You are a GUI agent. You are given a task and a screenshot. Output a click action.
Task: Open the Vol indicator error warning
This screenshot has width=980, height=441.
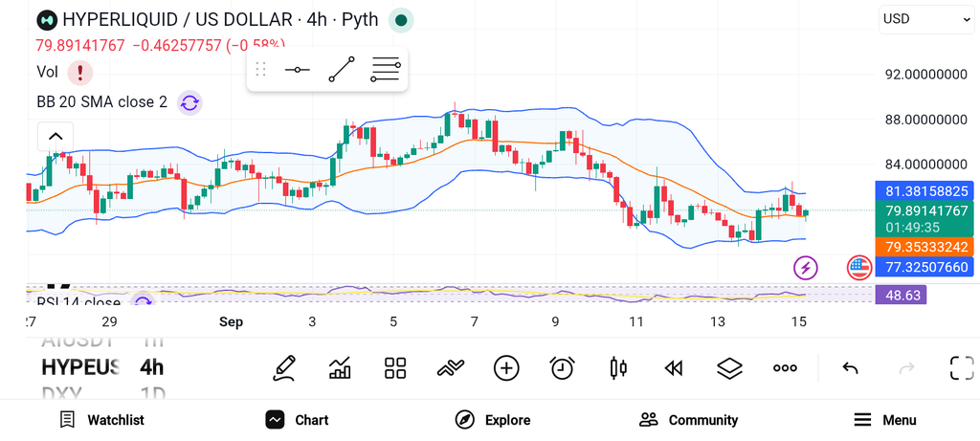pos(80,73)
